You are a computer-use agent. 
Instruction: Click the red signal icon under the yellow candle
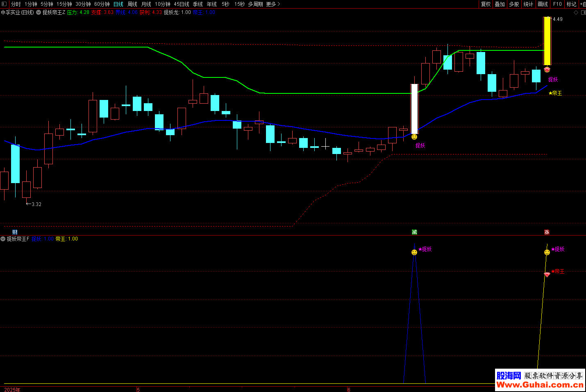(547, 70)
